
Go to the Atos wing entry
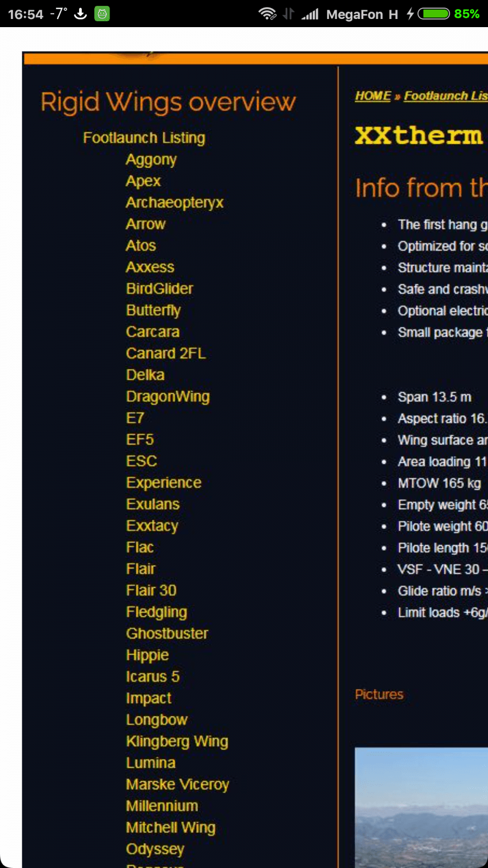141,246
